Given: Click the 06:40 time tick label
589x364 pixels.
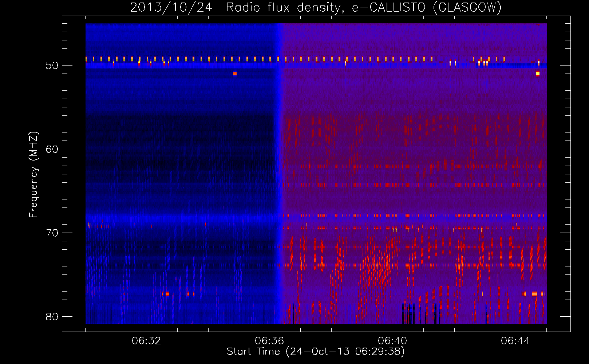Looking at the screenshot, I should point(392,341).
